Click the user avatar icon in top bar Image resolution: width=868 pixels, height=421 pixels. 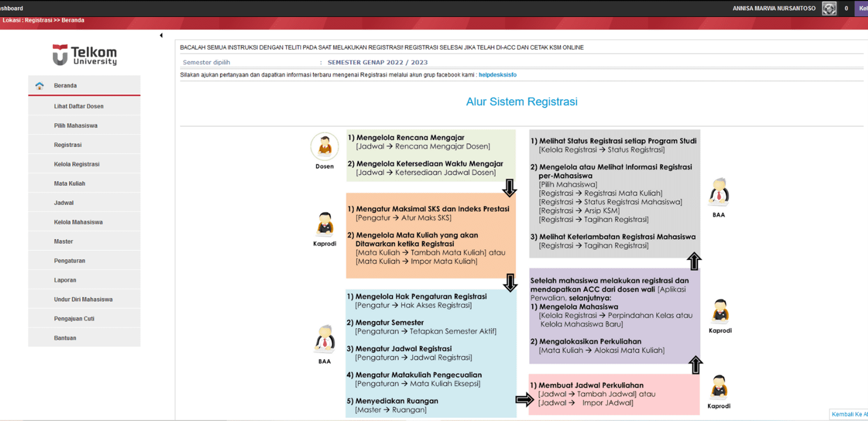pyautogui.click(x=829, y=8)
